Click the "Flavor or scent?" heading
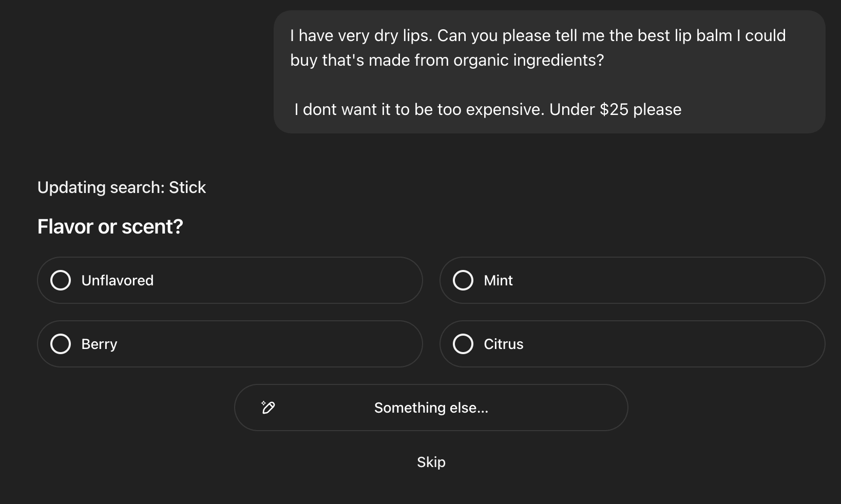This screenshot has height=504, width=841. pyautogui.click(x=110, y=226)
